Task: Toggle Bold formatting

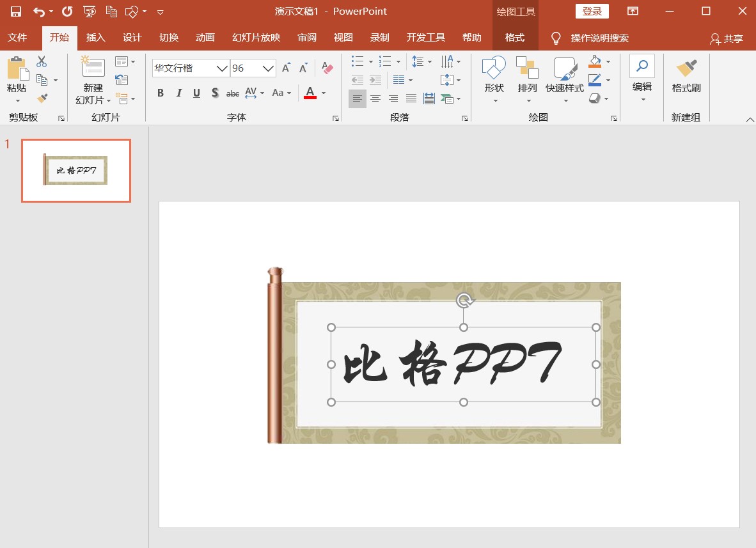Action: point(161,93)
